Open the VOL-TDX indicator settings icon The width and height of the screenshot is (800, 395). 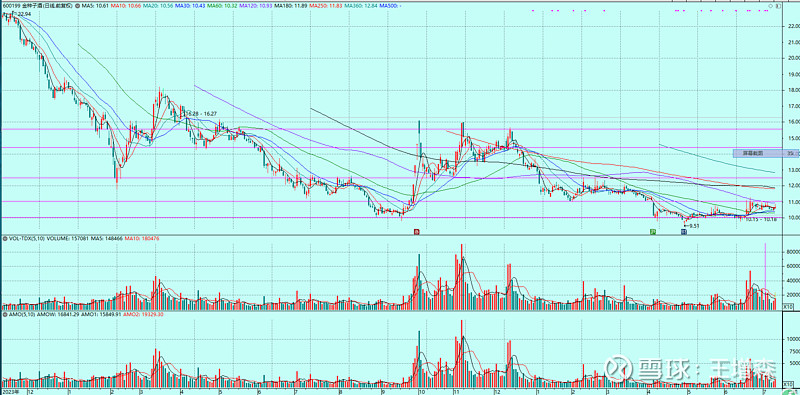5,238
